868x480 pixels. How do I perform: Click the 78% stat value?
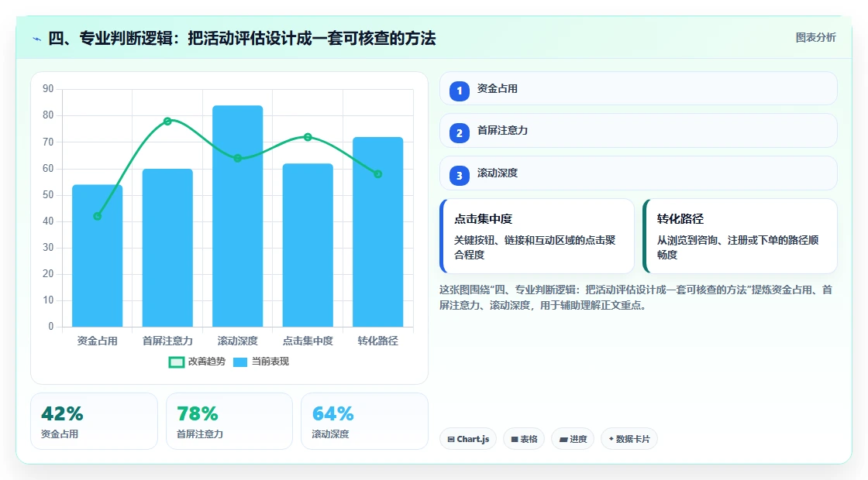(x=198, y=413)
